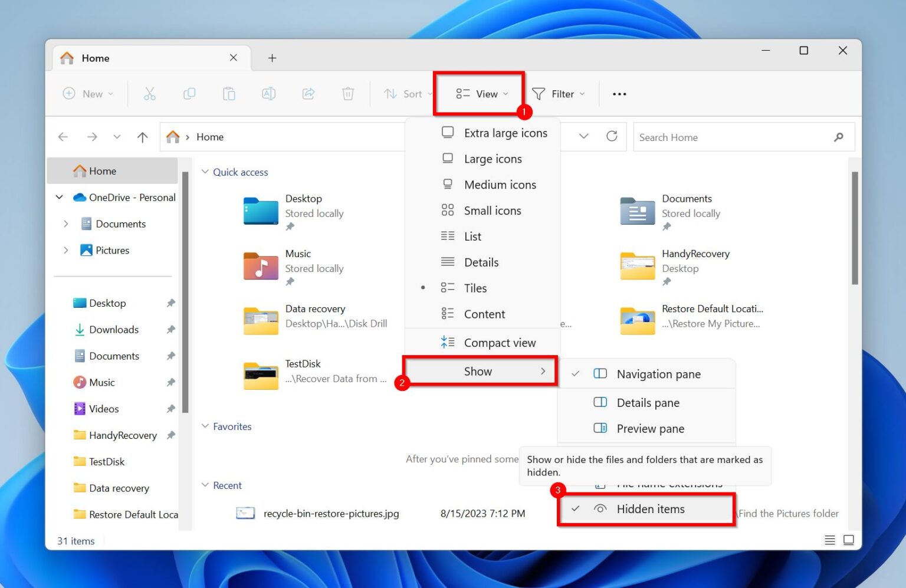The height and width of the screenshot is (588, 906).
Task: Collapse the Quick access section
Action: (205, 172)
